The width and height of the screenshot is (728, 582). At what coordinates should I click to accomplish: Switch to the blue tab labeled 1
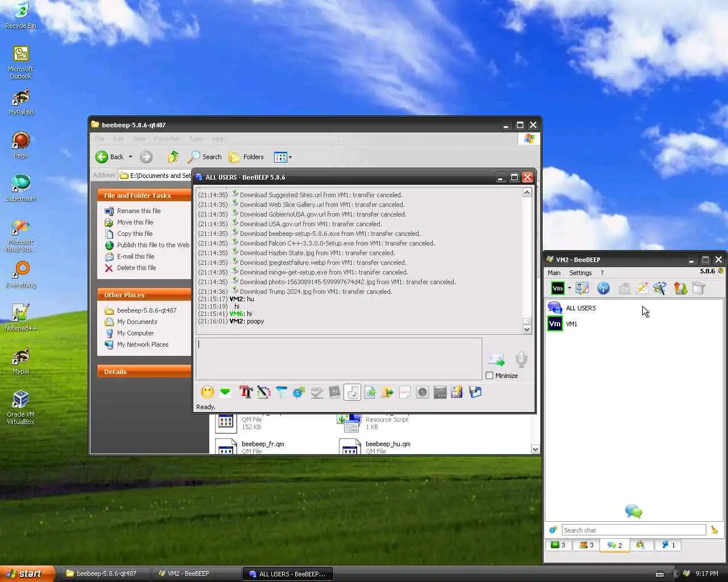click(668, 544)
